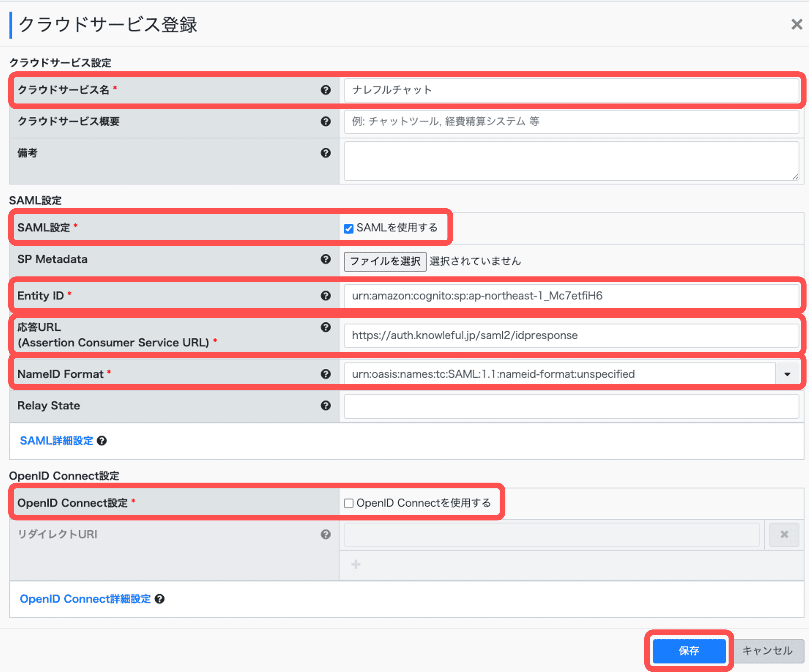Viewport: 809px width, 672px height.
Task: Enable OpenID Connectを使用する checkbox
Action: (x=349, y=503)
